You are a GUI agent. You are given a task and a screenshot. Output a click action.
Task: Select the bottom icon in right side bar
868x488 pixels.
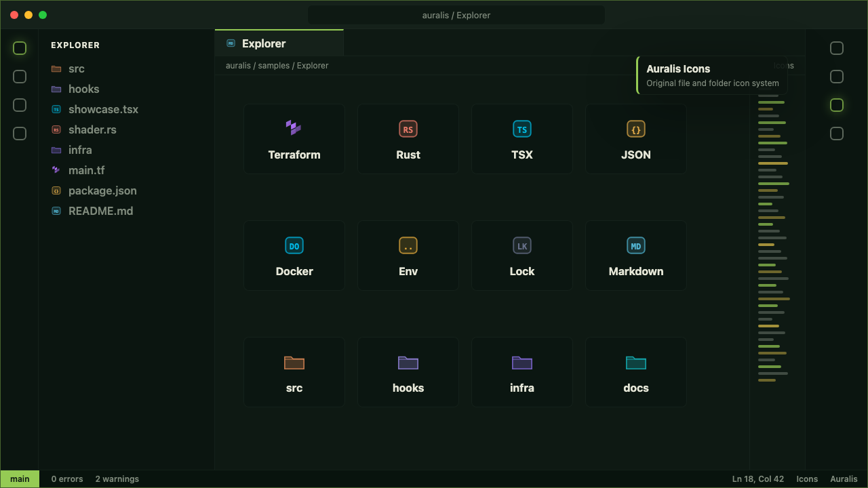coord(837,134)
